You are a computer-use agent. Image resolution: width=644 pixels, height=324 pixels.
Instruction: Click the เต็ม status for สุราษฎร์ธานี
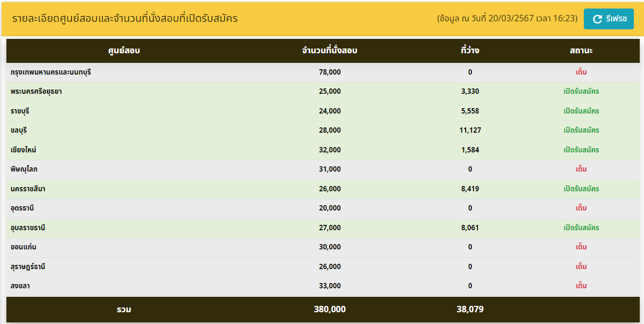(581, 266)
